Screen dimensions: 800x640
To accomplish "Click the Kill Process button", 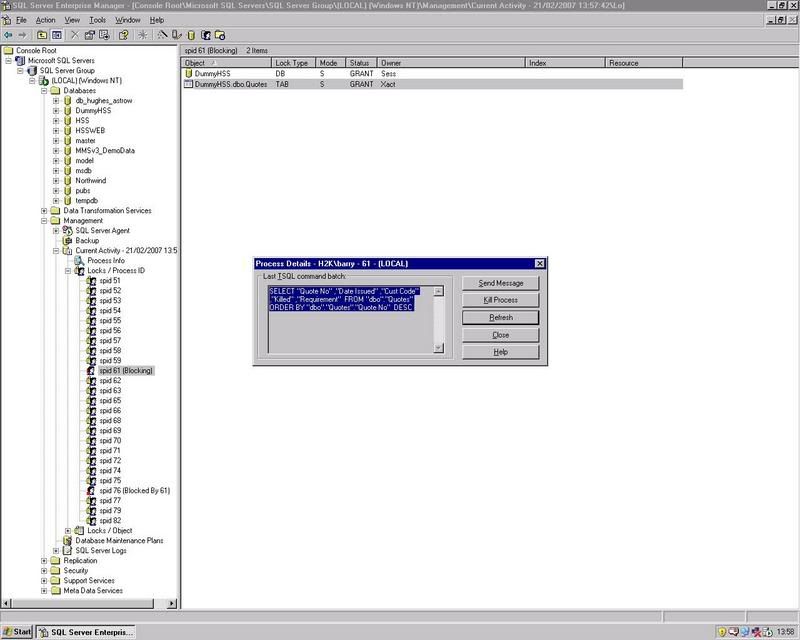I will [501, 300].
